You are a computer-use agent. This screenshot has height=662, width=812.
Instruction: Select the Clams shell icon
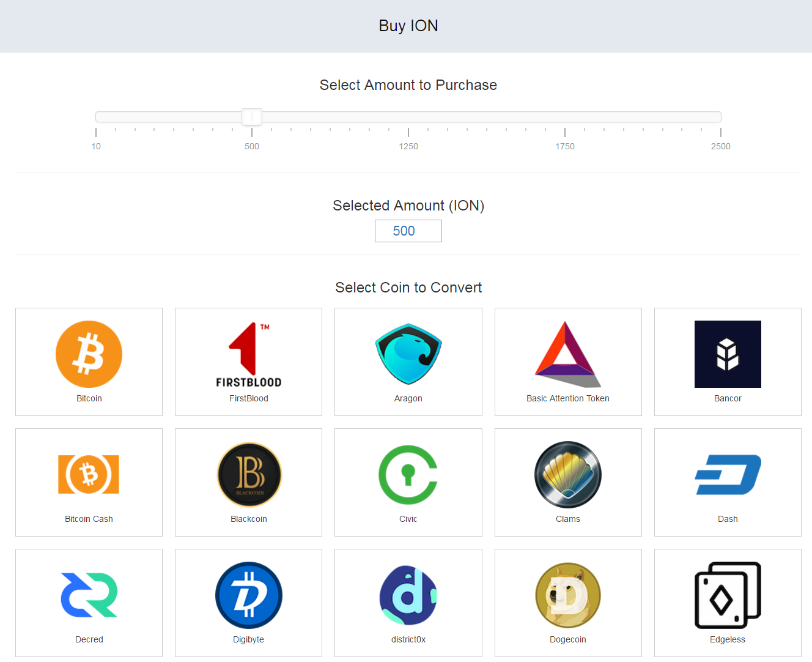[x=568, y=475]
